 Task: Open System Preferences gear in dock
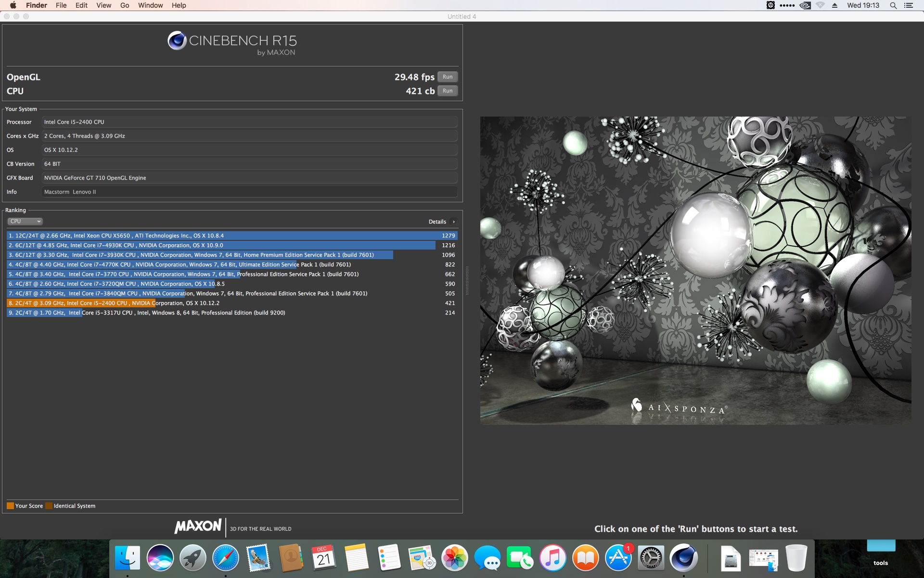pyautogui.click(x=651, y=558)
